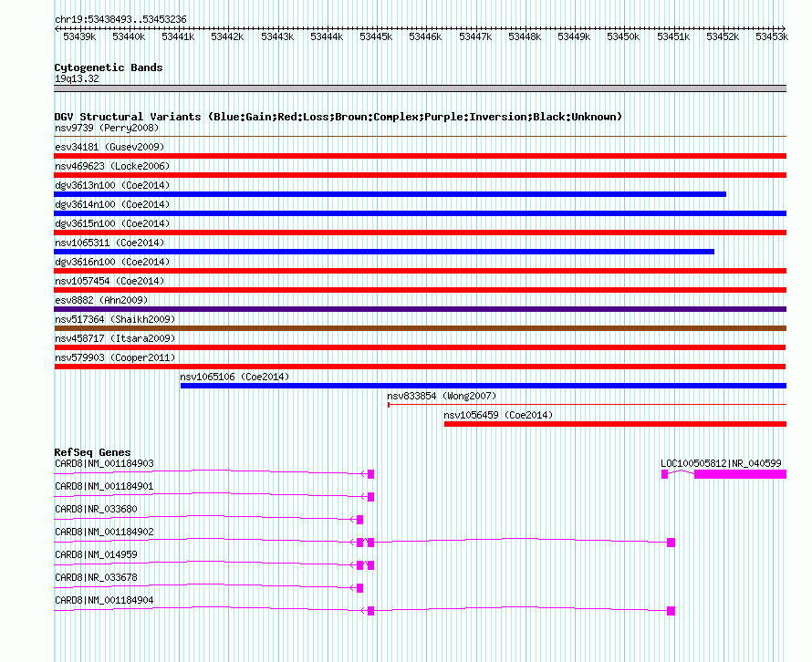Screen dimensions: 812x662
Task: Click the chr19:53438493..53453236 coordinates label
Action: tap(120, 19)
